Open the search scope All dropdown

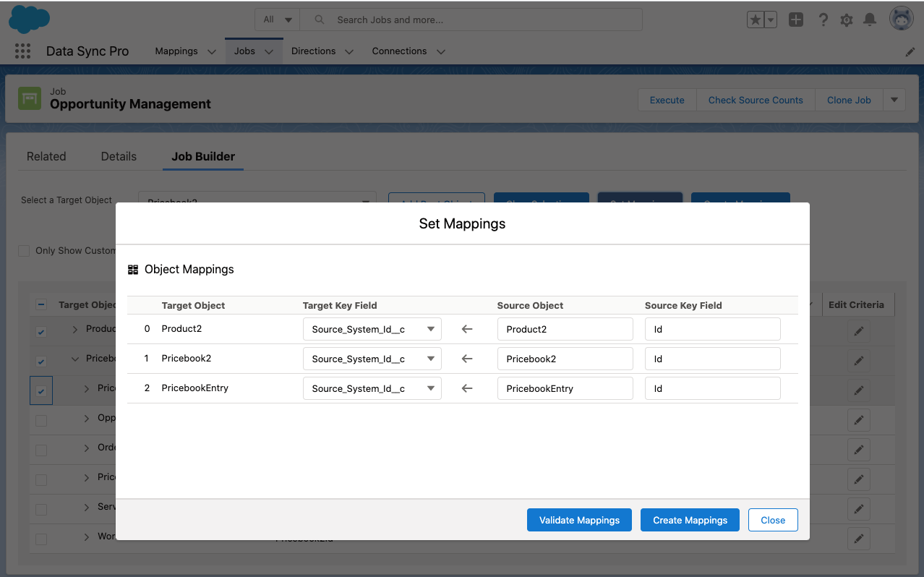pos(278,20)
